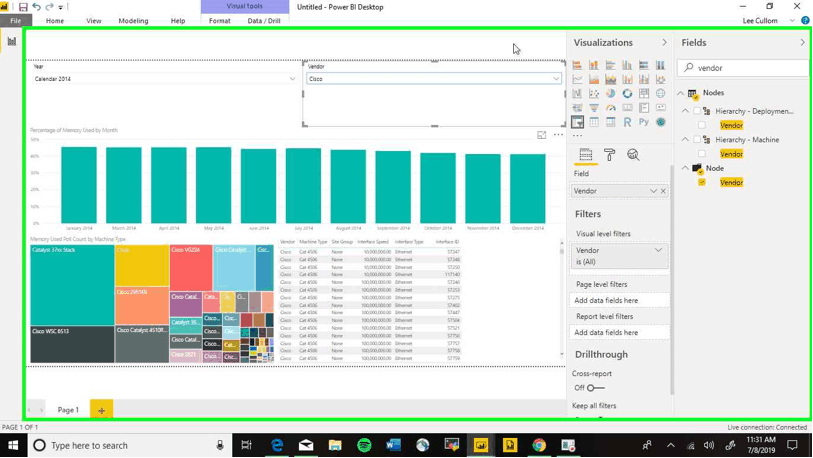
Task: Switch to Report view in left sidebar
Action: 11,41
